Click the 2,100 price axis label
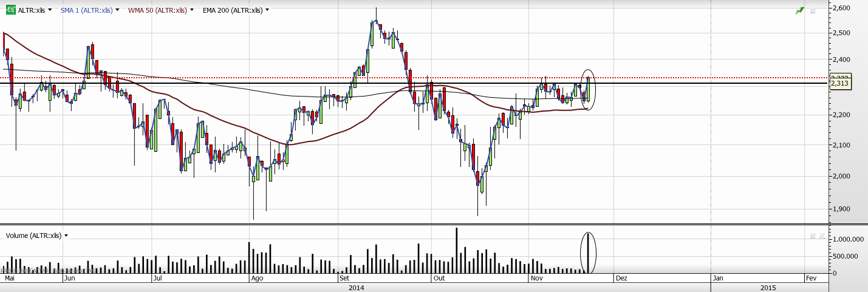This screenshot has width=868, height=292. [x=840, y=145]
